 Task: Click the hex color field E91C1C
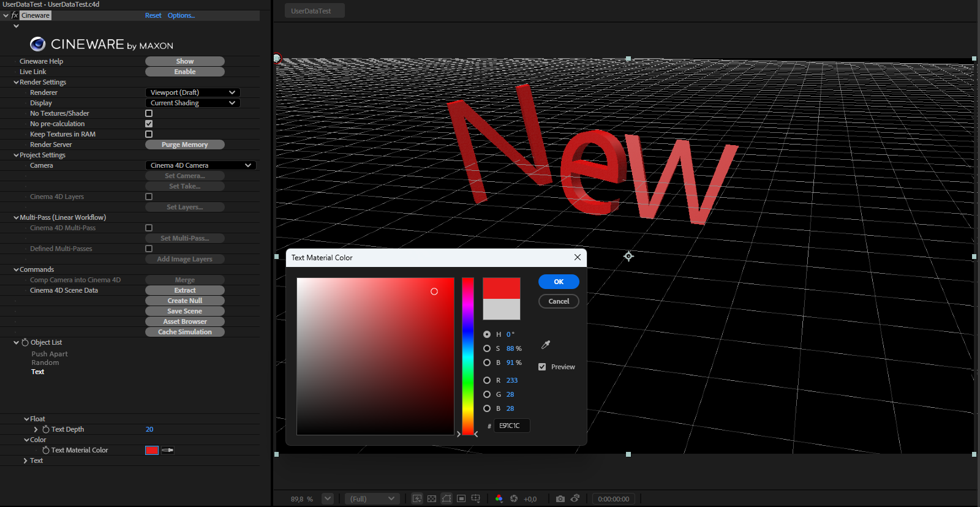pyautogui.click(x=512, y=426)
